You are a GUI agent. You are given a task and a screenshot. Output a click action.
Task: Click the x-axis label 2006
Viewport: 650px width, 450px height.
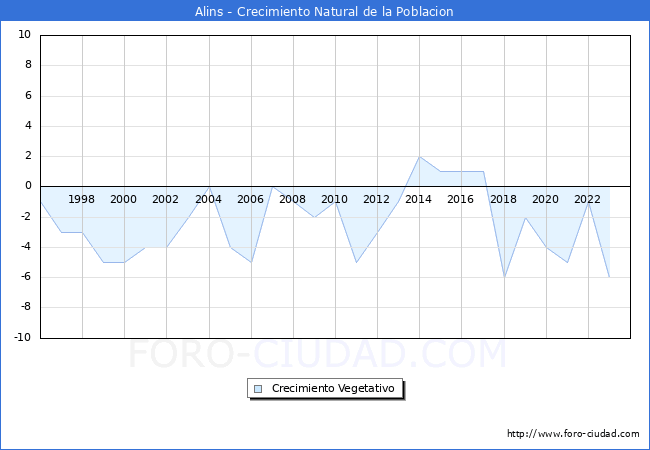click(250, 199)
